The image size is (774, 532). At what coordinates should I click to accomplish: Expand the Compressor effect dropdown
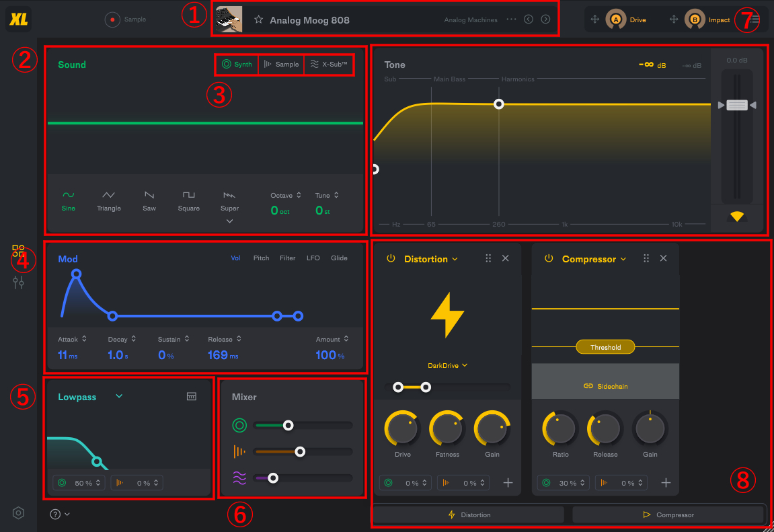coord(623,259)
